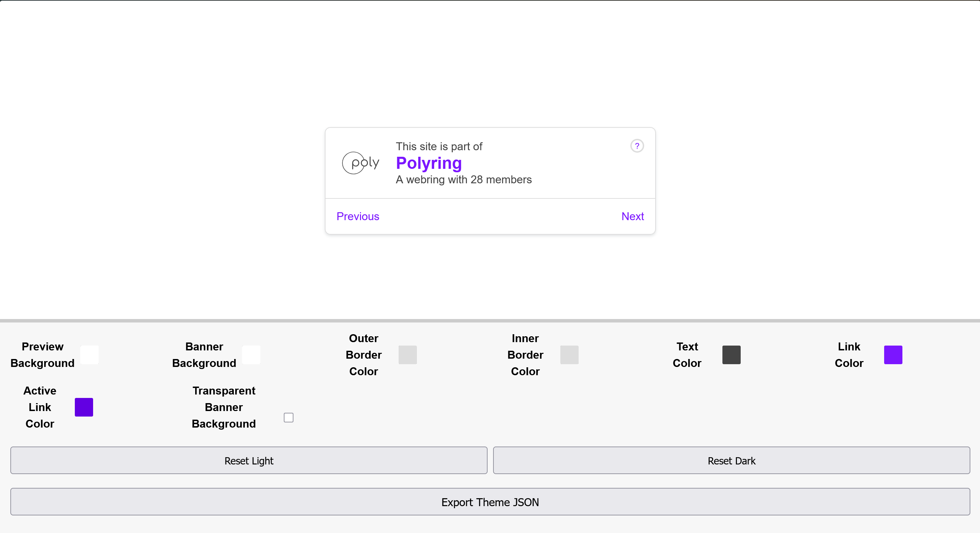Image resolution: width=980 pixels, height=533 pixels.
Task: Open the Banner Background color swatch
Action: coord(251,355)
